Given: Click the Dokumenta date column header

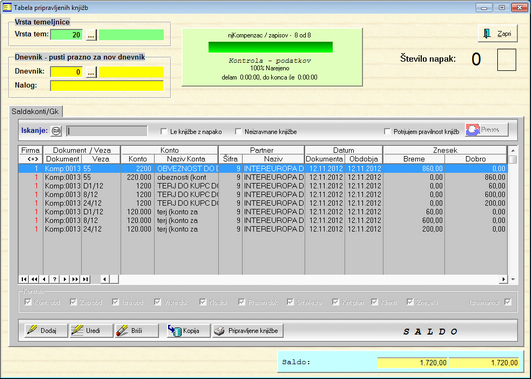Looking at the screenshot, I should click(324, 159).
